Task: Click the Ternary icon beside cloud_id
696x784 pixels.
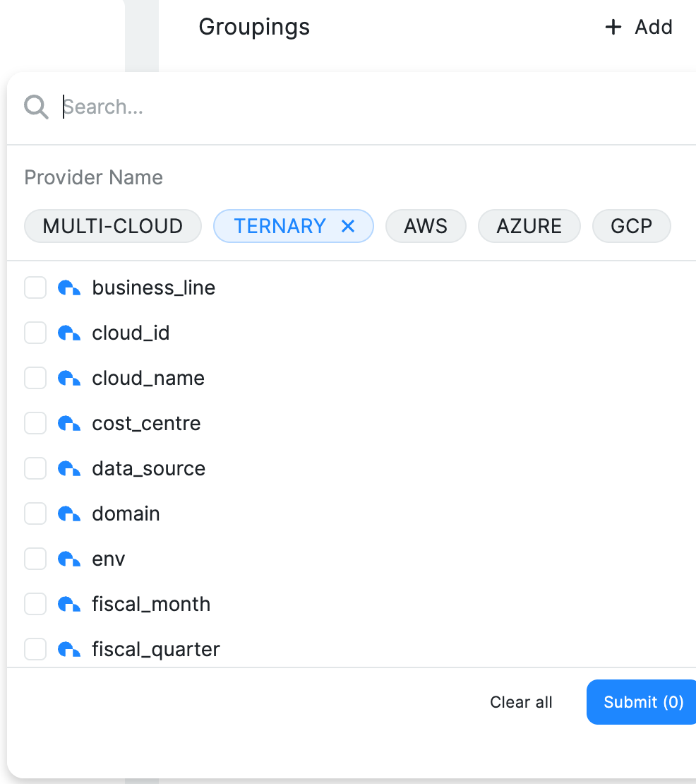Action: tap(69, 333)
